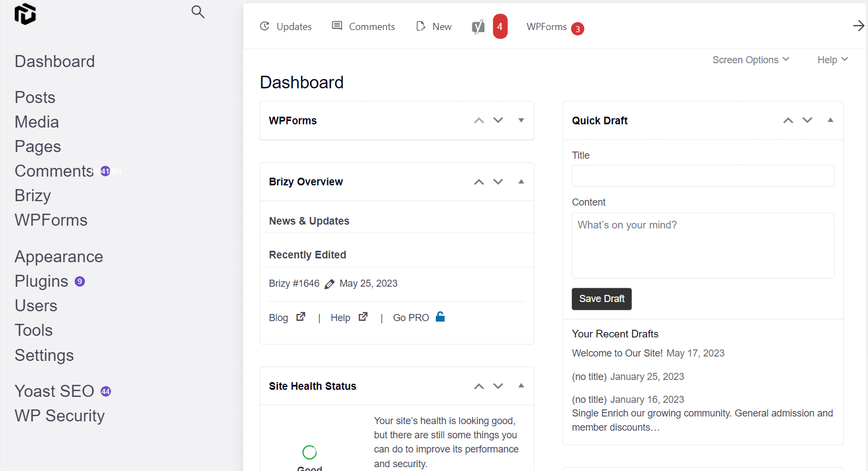868x471 pixels.
Task: Open search with the magnifier icon
Action: [x=198, y=12]
